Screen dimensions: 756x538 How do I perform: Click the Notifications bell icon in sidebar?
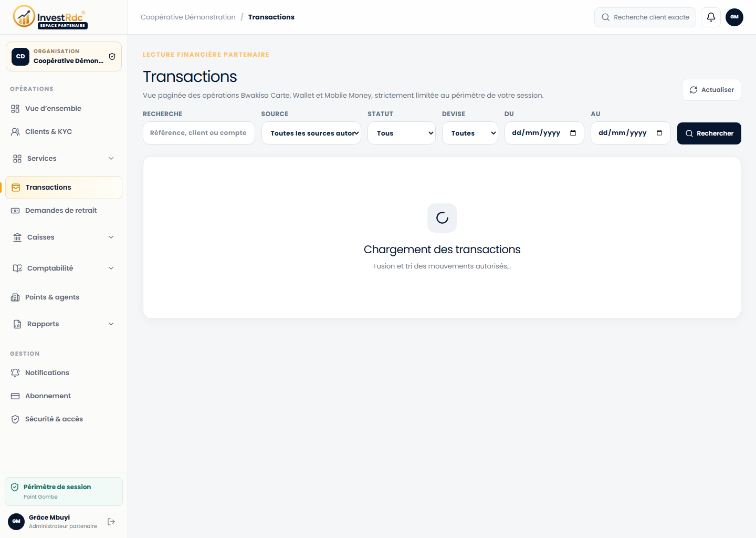tap(15, 373)
